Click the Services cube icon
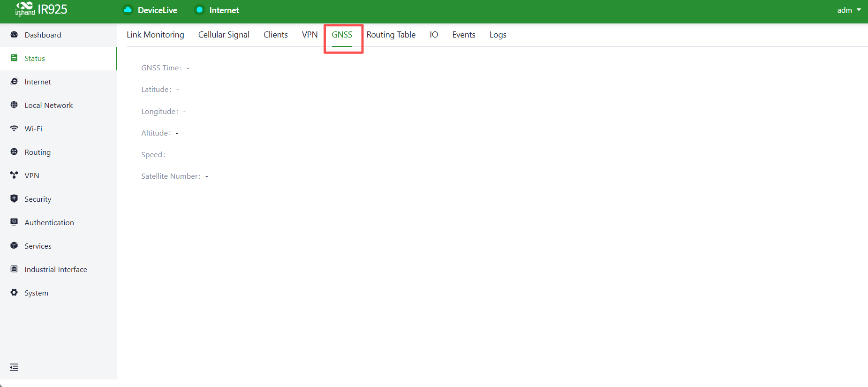The height and width of the screenshot is (387, 868). pos(14,246)
